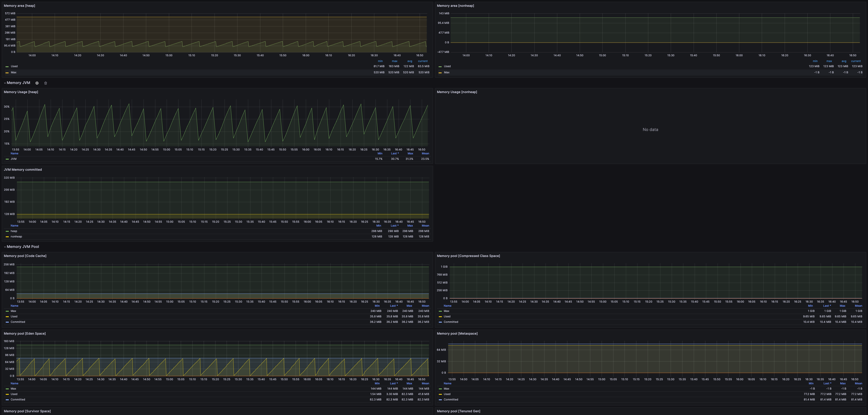The image size is (868, 415).
Task: Click the No data Memory Usage nonheap panel
Action: point(650,129)
